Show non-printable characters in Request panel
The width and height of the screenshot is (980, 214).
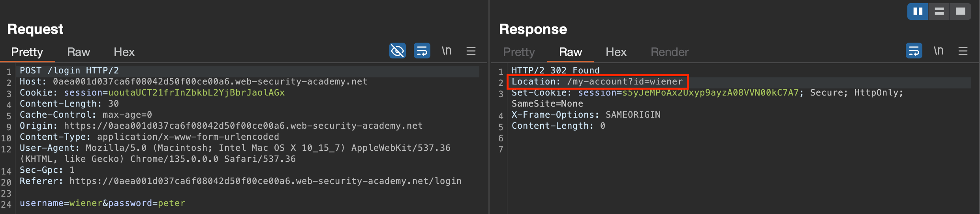447,51
